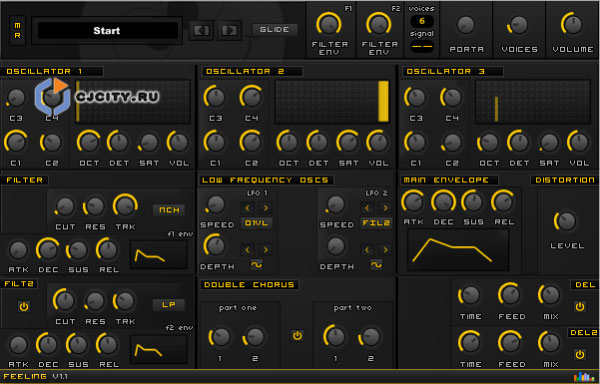Click next LFO 1 waveform arrow
The width and height of the screenshot is (600, 384).
[x=266, y=250]
